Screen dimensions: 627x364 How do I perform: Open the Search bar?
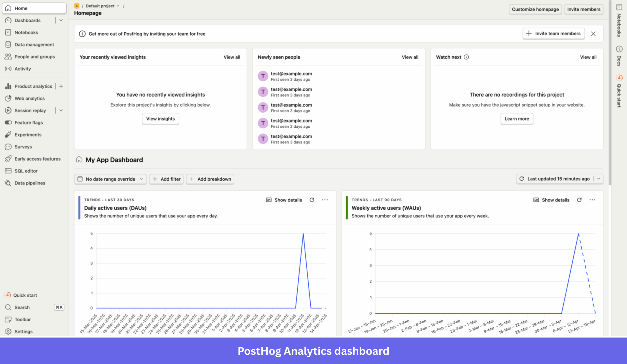(x=22, y=307)
